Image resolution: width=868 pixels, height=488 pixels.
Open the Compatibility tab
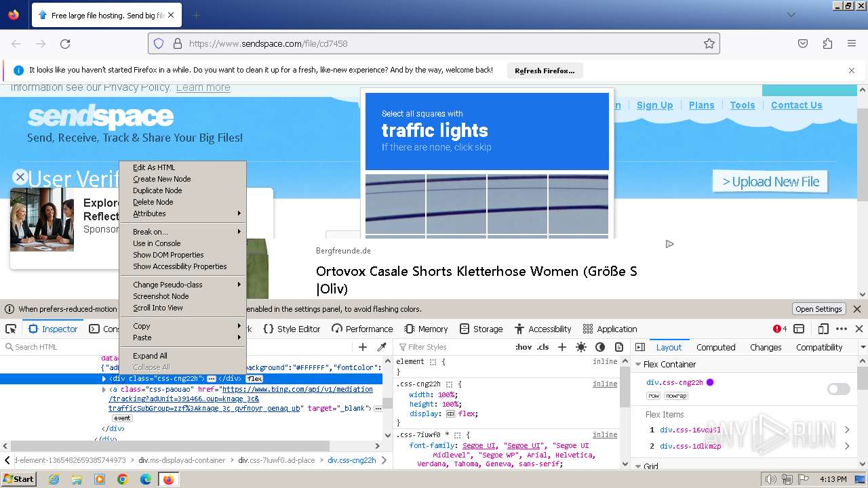point(819,347)
